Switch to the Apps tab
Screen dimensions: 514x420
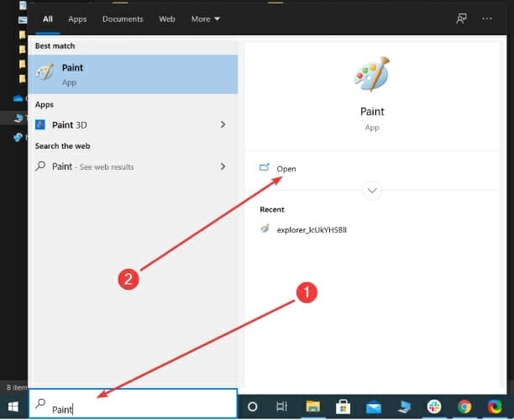click(x=77, y=19)
